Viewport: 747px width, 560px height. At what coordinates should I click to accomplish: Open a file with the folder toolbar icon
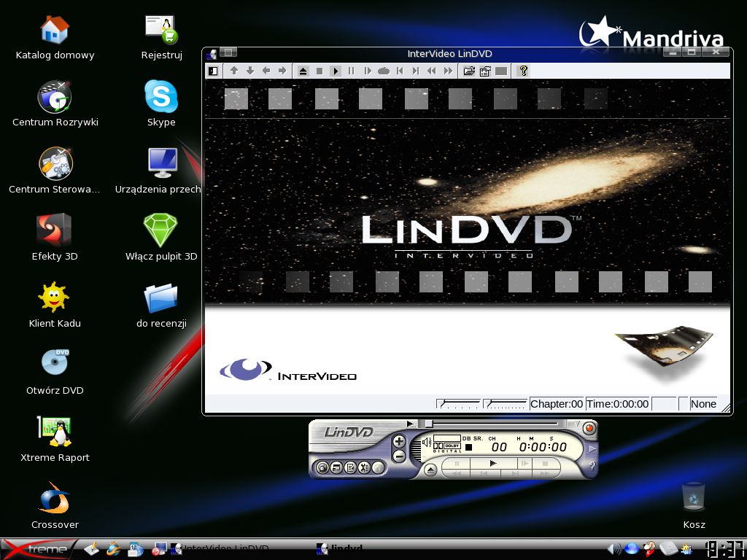point(469,71)
